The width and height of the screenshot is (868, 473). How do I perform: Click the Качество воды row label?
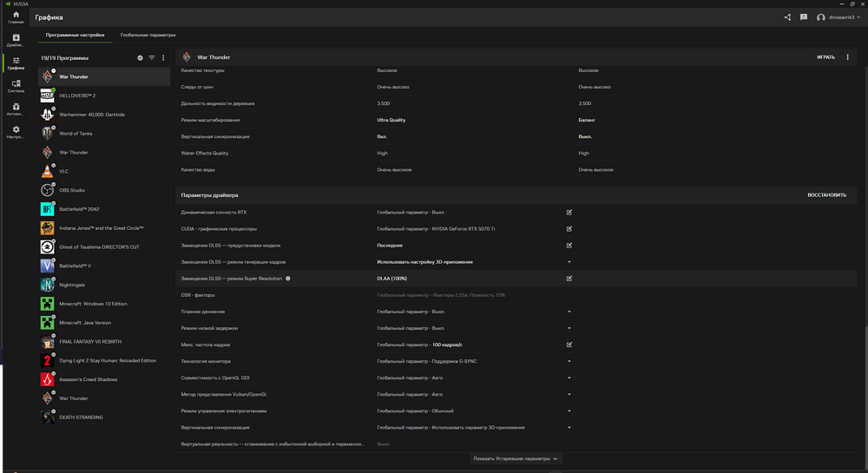tap(198, 170)
